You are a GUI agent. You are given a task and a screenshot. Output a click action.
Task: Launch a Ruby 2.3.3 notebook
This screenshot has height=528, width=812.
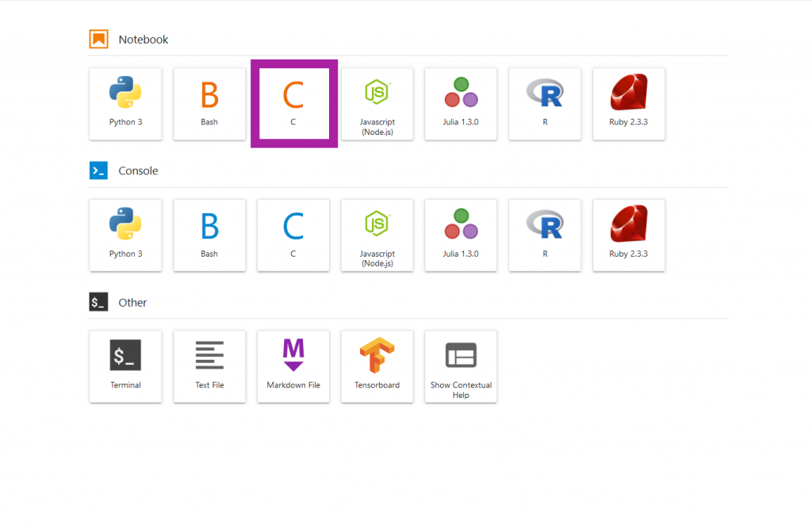click(629, 104)
